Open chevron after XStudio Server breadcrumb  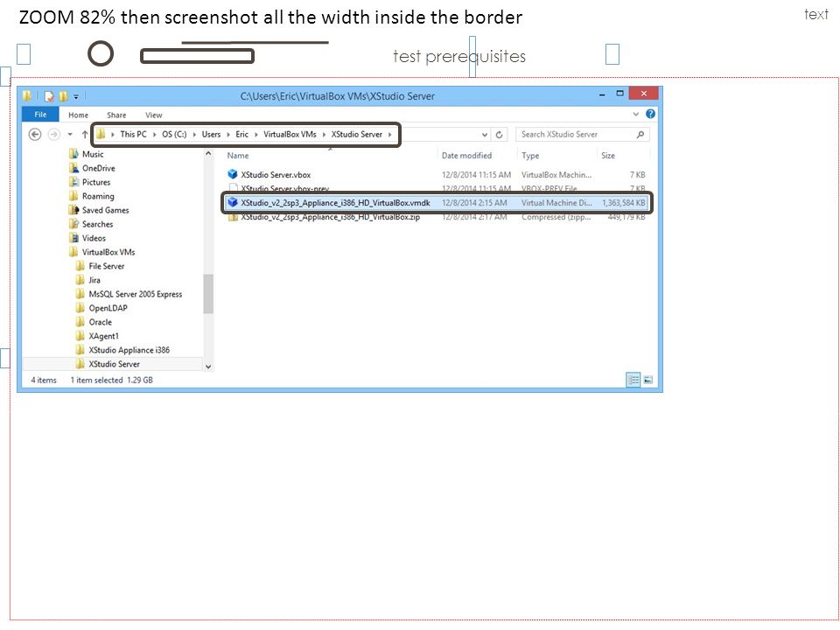point(390,135)
